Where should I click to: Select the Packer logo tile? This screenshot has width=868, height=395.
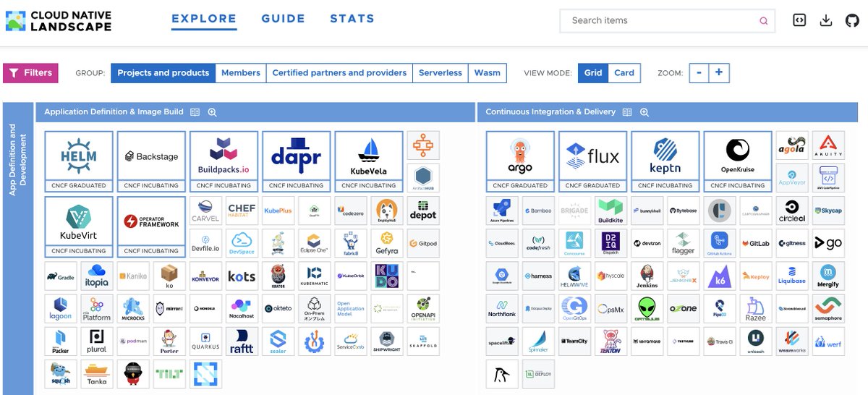point(61,341)
